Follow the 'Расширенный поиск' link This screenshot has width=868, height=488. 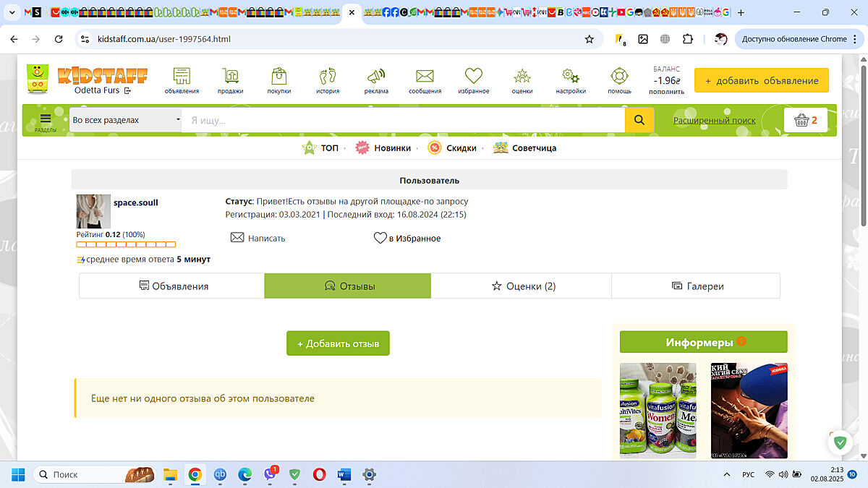[714, 121]
